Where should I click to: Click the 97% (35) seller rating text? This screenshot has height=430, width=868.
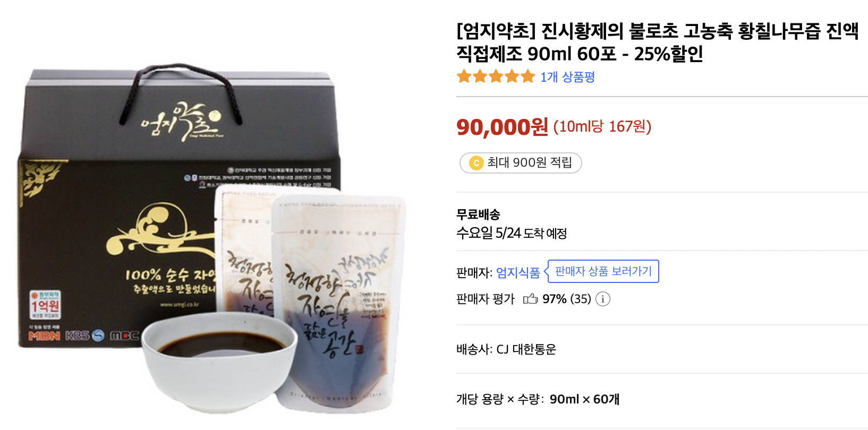(567, 299)
